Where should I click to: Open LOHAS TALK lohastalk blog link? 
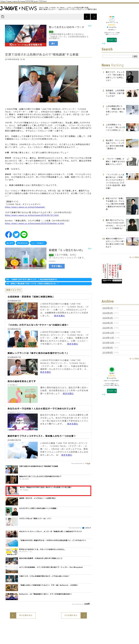pos(25,207)
